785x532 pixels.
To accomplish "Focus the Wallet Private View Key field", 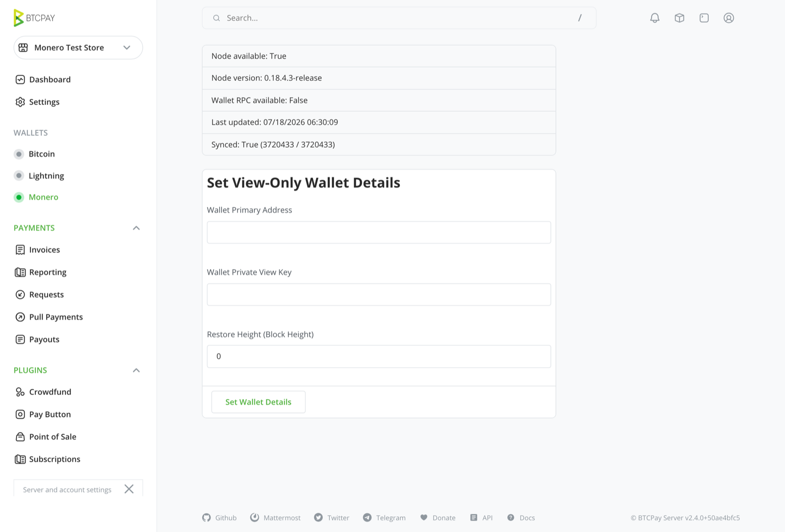I will [x=379, y=295].
